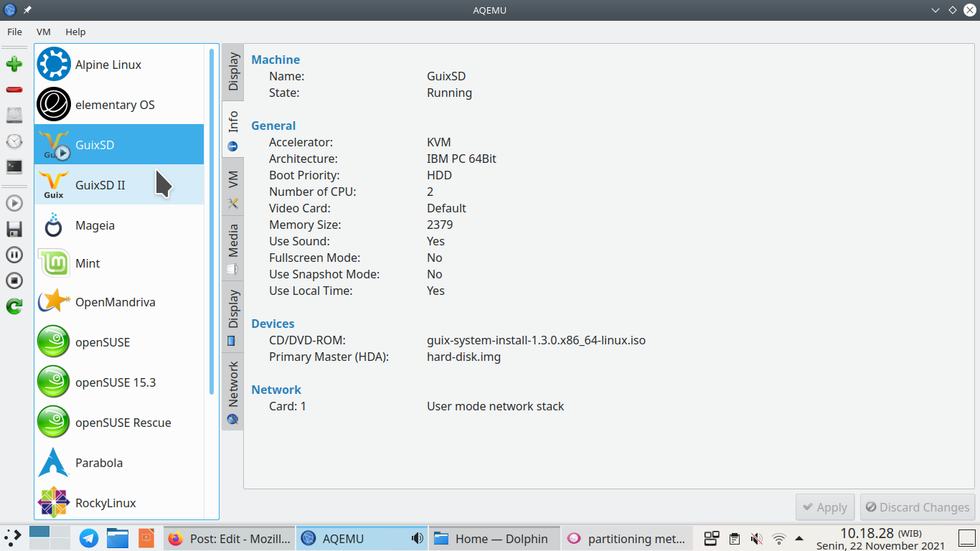Screen dimensions: 980x551
Task: Open the File menu
Action: click(14, 32)
